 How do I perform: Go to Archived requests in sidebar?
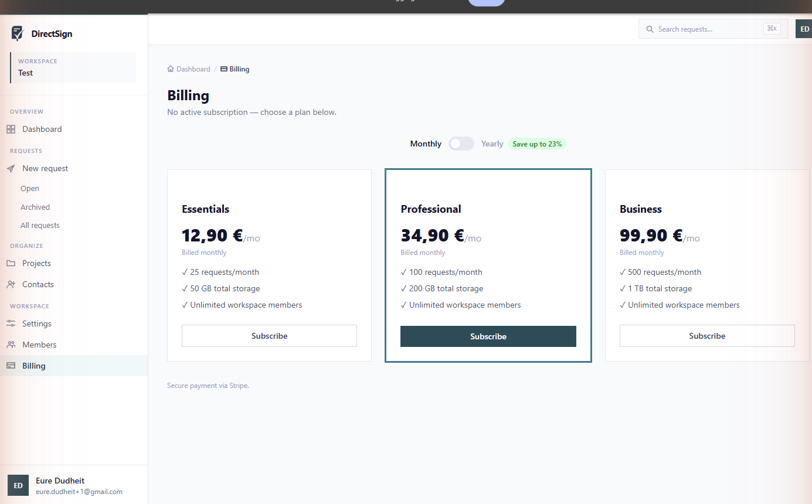(35, 207)
